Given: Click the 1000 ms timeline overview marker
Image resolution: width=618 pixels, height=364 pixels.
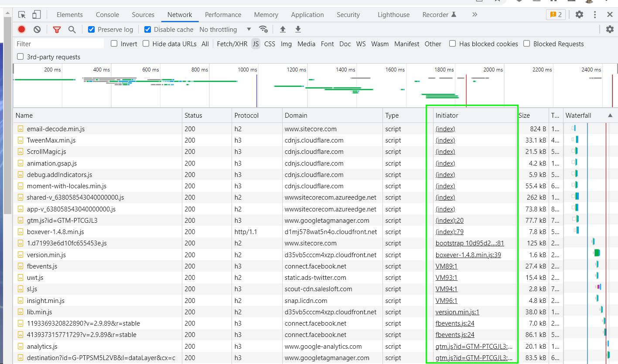Looking at the screenshot, I should [247, 70].
